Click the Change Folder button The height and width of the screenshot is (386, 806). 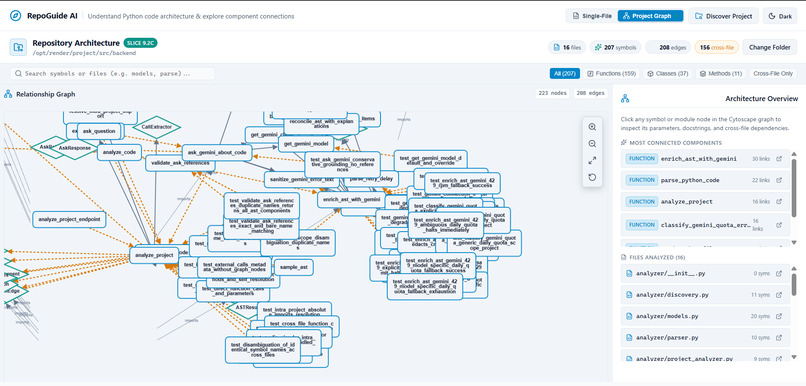770,47
